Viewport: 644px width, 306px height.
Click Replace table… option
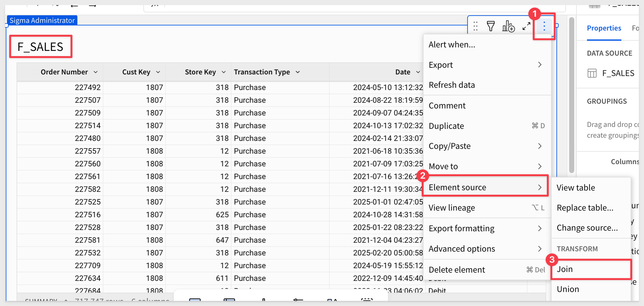[585, 208]
